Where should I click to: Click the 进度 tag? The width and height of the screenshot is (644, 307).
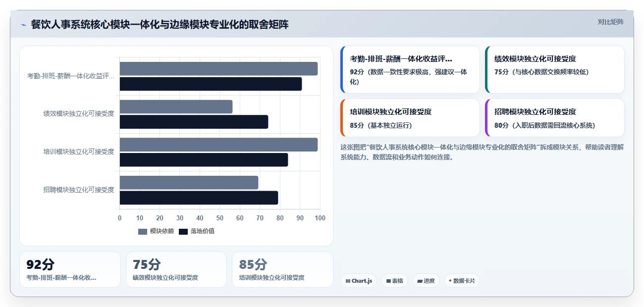tap(426, 281)
